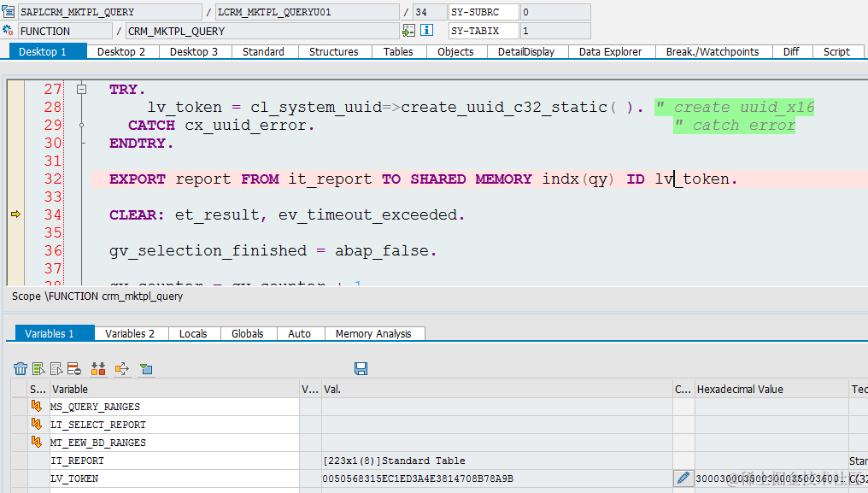Open the Data Explorer tab

[x=611, y=51]
